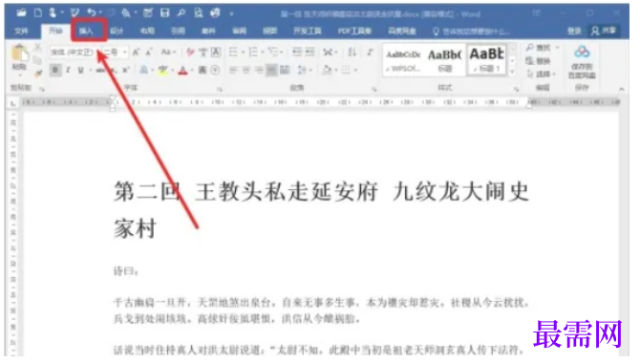Click the Numbering list icon

coord(253,52)
